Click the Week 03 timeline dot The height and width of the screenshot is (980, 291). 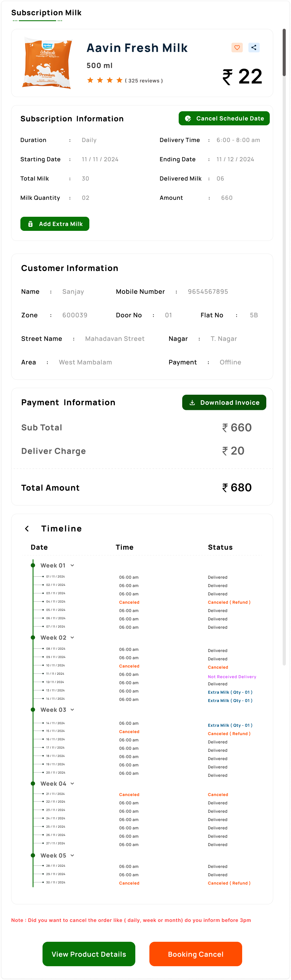coord(33,709)
